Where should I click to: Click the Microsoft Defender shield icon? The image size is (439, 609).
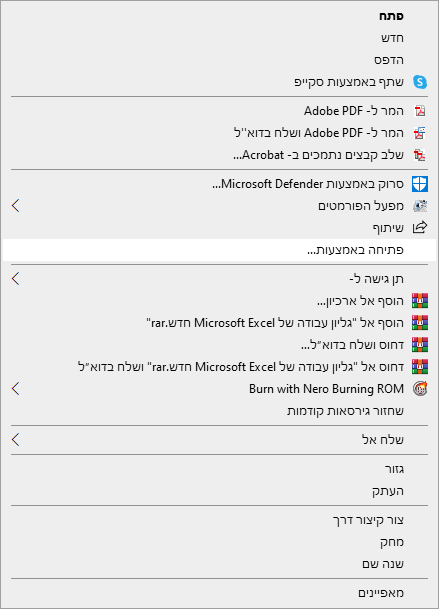(x=420, y=184)
